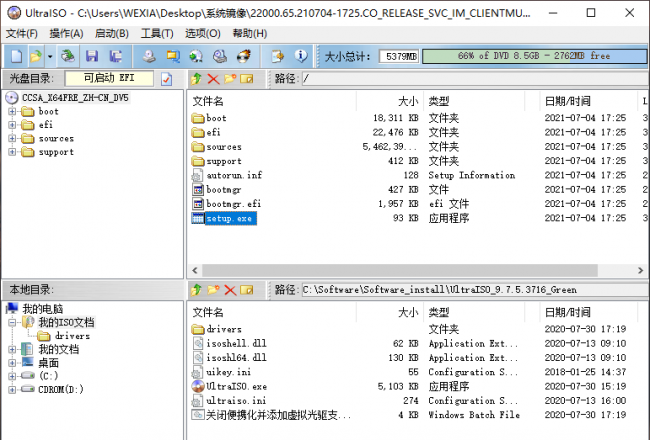Expand the 我的文档 tree node

click(12, 350)
